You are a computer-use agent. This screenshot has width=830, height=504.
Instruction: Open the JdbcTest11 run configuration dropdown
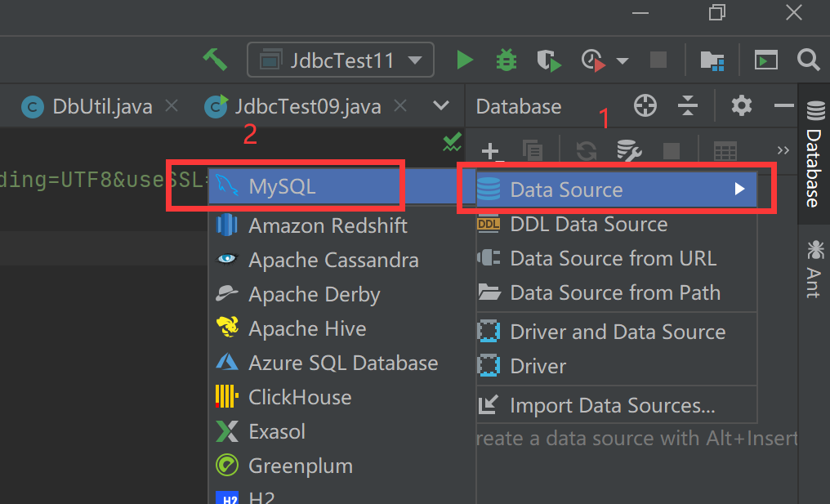341,60
